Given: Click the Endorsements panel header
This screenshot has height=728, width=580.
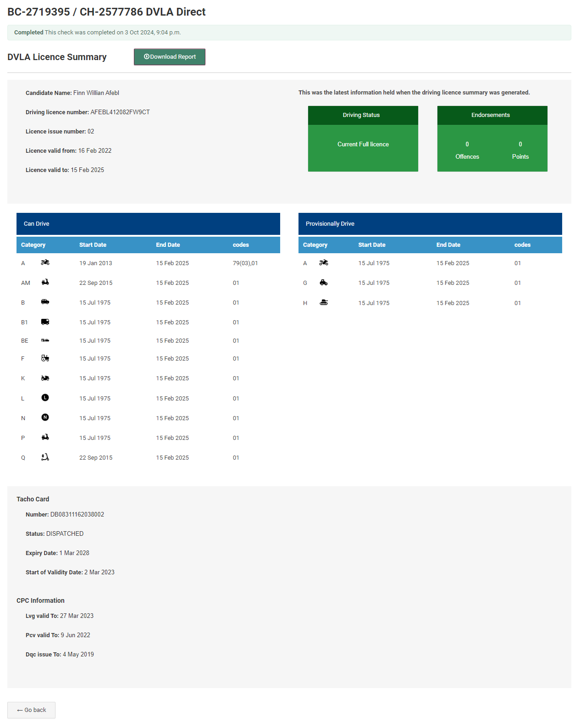Looking at the screenshot, I should tap(492, 115).
